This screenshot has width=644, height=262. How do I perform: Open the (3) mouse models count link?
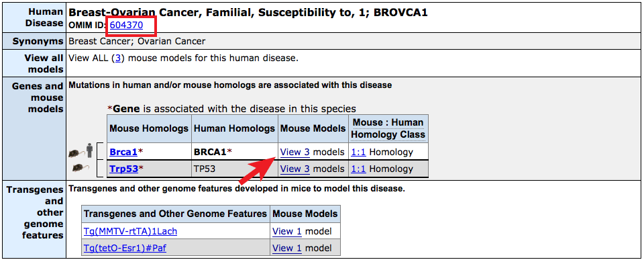117,58
